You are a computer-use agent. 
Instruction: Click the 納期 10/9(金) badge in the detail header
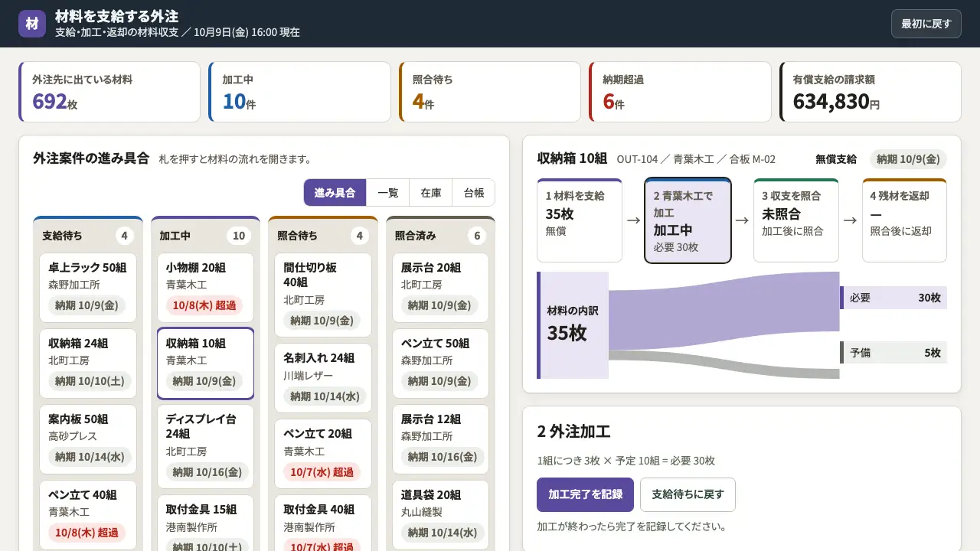[908, 159]
